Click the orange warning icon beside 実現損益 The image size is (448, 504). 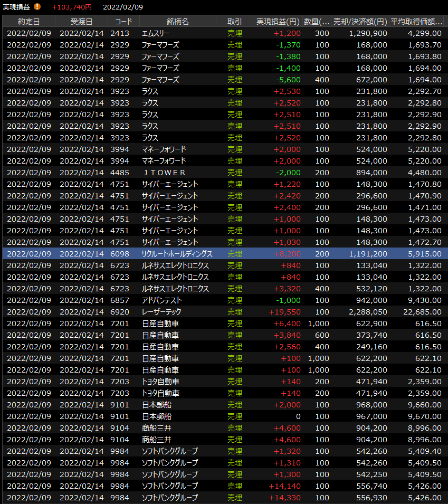tap(37, 7)
